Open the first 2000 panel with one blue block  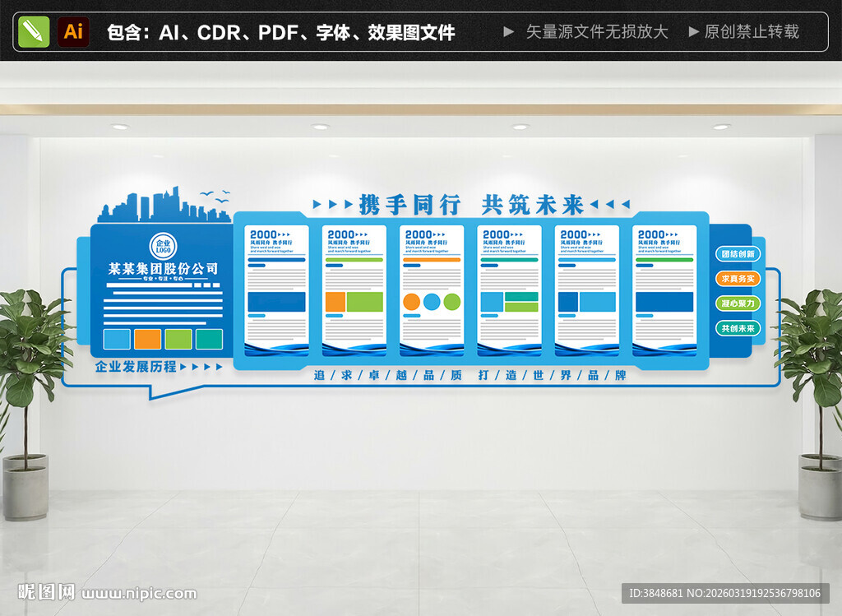pos(276,290)
